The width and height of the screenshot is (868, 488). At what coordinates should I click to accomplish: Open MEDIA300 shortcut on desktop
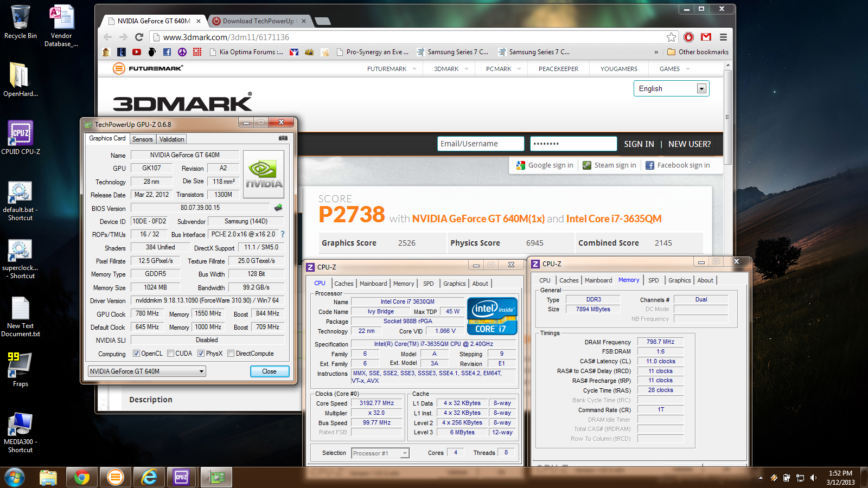point(20,432)
